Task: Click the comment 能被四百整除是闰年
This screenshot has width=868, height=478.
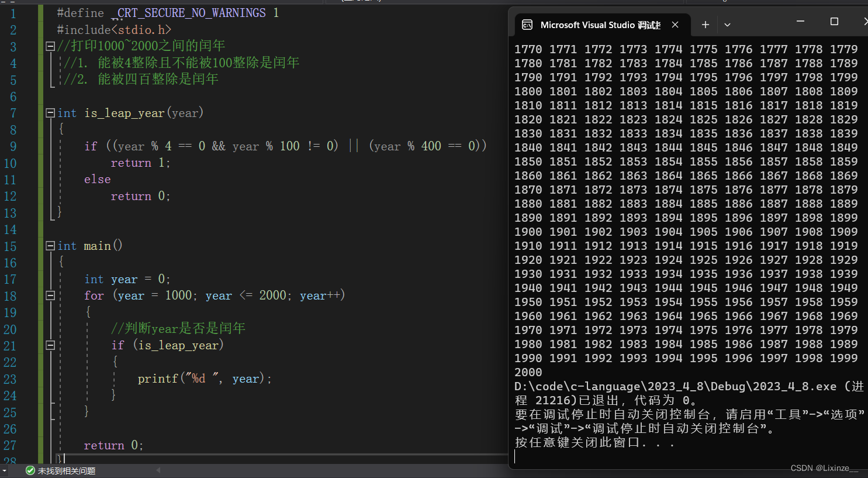Action: (x=141, y=79)
